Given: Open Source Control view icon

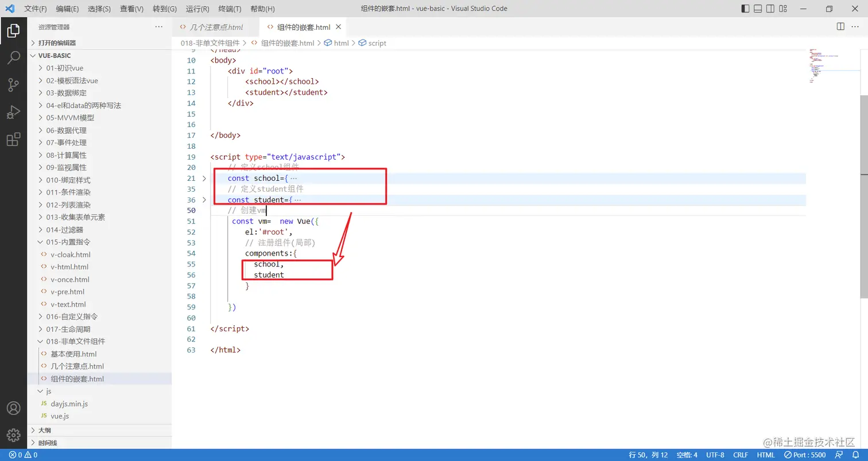Looking at the screenshot, I should (13, 85).
